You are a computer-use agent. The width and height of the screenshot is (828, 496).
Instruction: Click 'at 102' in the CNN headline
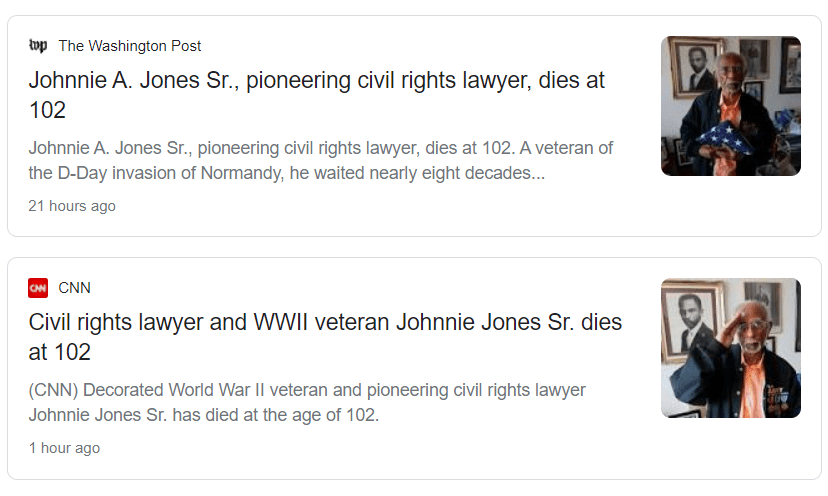tap(60, 351)
